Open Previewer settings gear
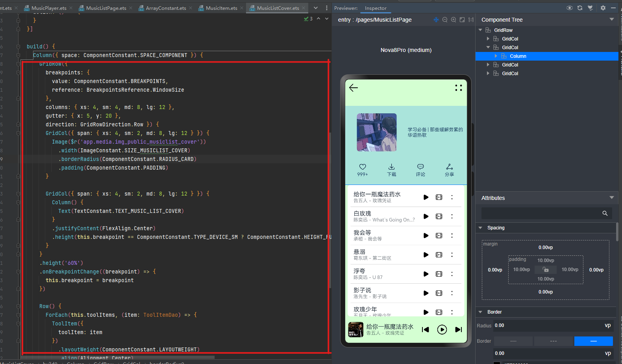The height and width of the screenshot is (364, 622). coord(603,8)
